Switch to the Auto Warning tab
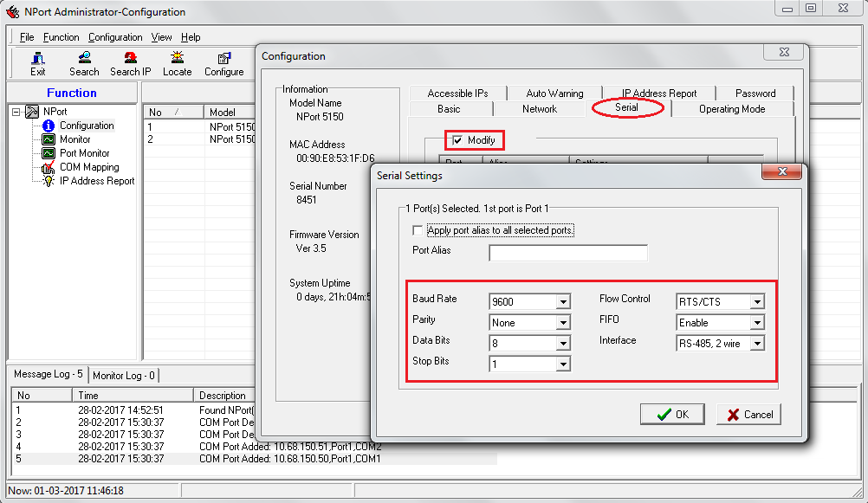Image resolution: width=868 pixels, height=503 pixels. tap(554, 93)
